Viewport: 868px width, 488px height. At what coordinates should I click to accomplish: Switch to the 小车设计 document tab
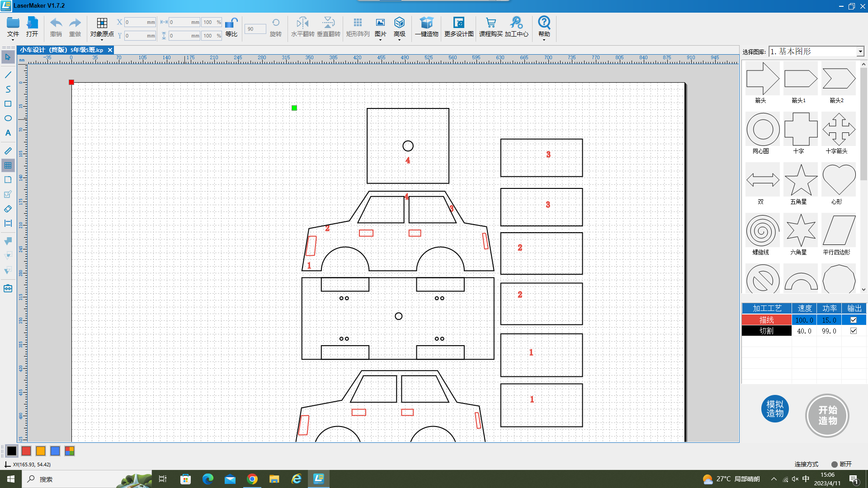point(61,50)
